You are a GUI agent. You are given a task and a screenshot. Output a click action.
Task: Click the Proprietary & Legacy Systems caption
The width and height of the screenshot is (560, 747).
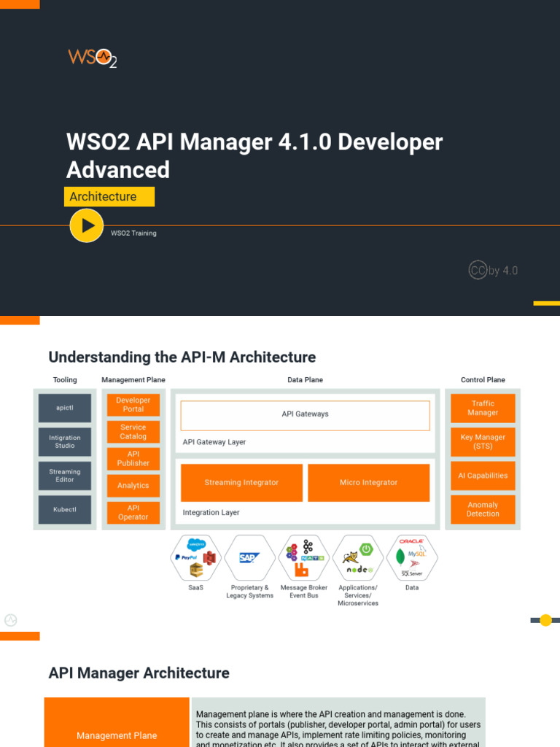249,592
